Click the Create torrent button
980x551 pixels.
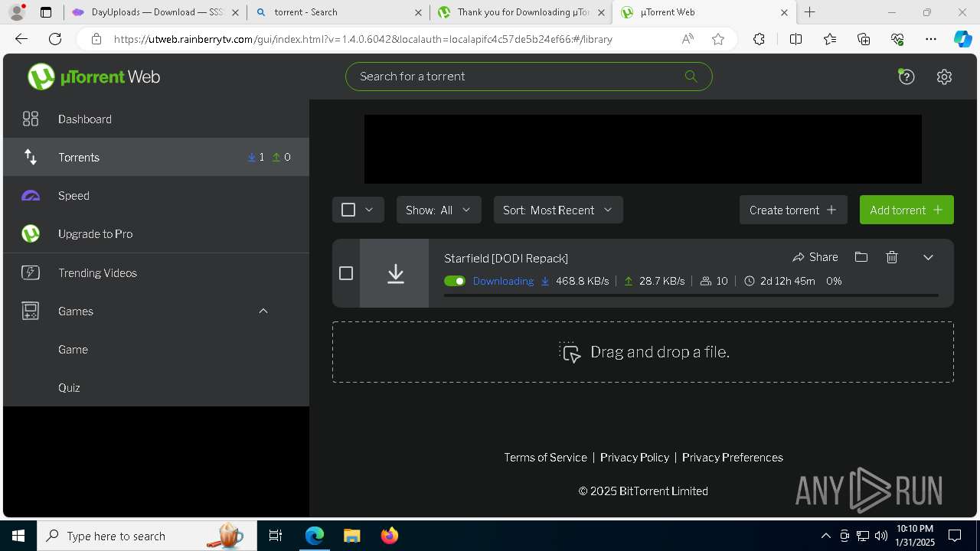coord(793,210)
